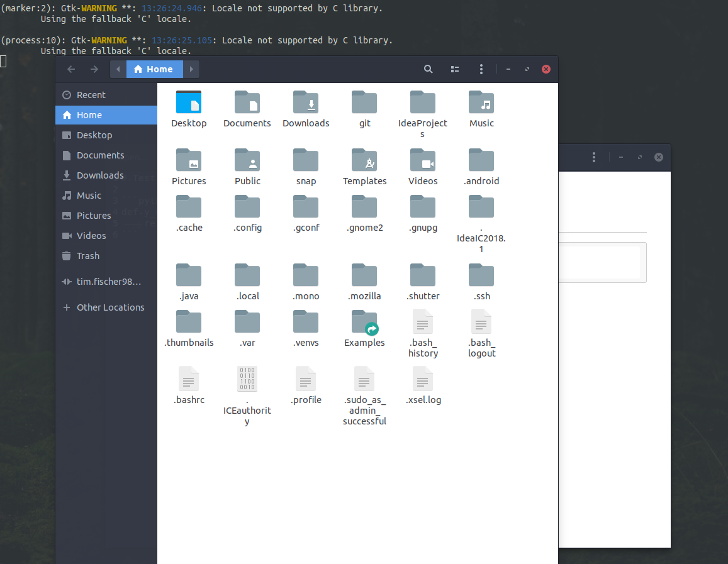
Task: Click the path bar left chevron
Action: tap(118, 69)
